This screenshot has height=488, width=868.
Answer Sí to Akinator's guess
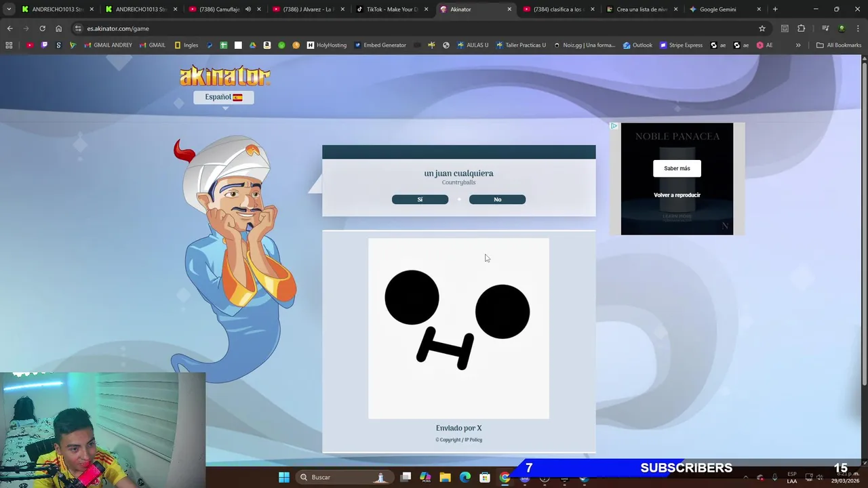point(420,199)
